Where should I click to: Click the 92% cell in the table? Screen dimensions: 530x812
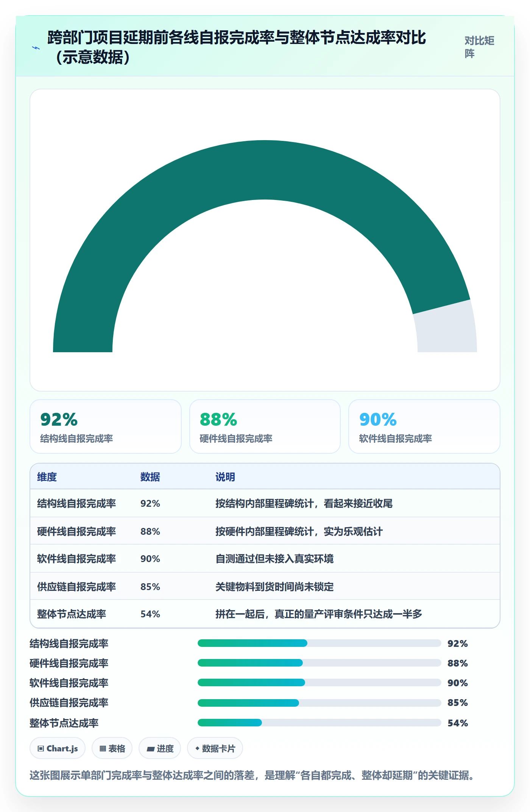150,503
